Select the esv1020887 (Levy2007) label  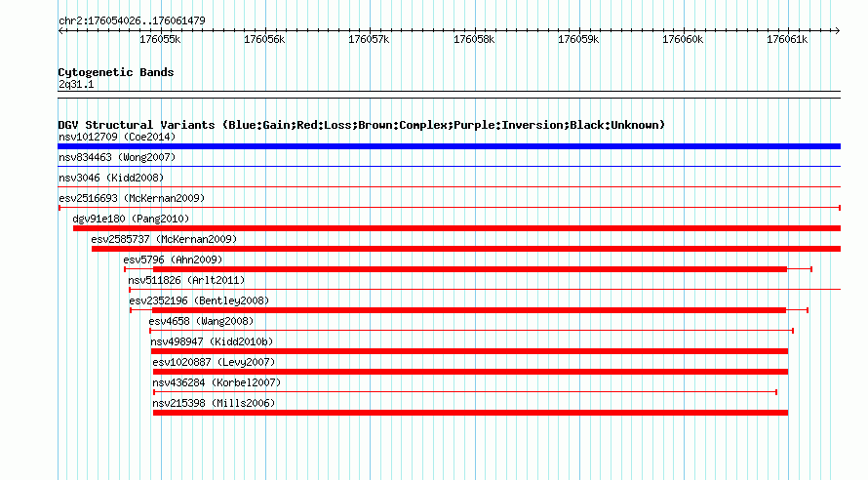click(x=214, y=362)
